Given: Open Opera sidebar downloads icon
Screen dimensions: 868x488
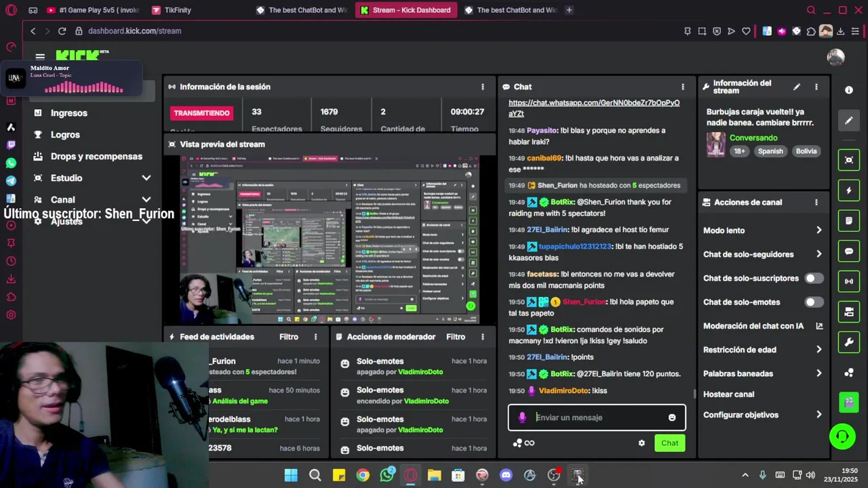Looking at the screenshot, I should click(x=11, y=279).
